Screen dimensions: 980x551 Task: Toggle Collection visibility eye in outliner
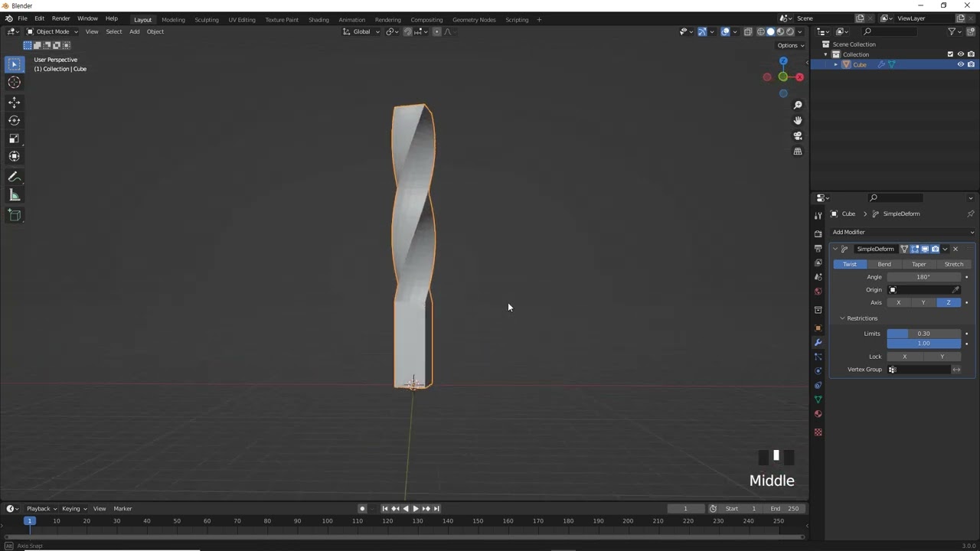(x=961, y=54)
